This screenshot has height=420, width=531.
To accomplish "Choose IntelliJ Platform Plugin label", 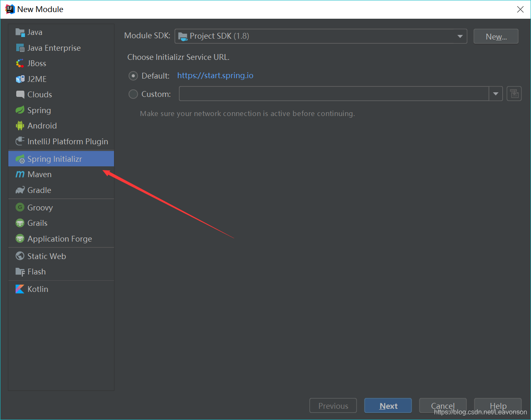I will tap(68, 142).
